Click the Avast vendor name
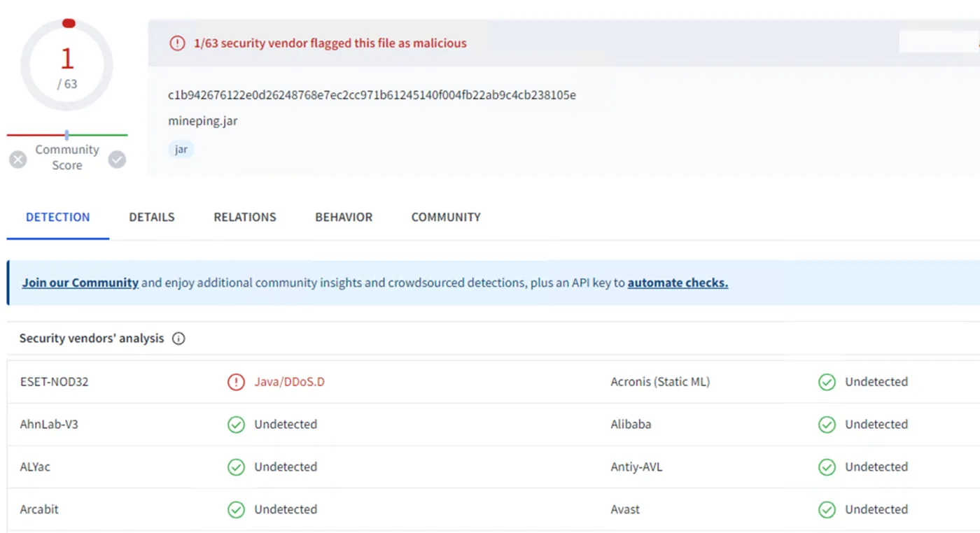 click(625, 510)
